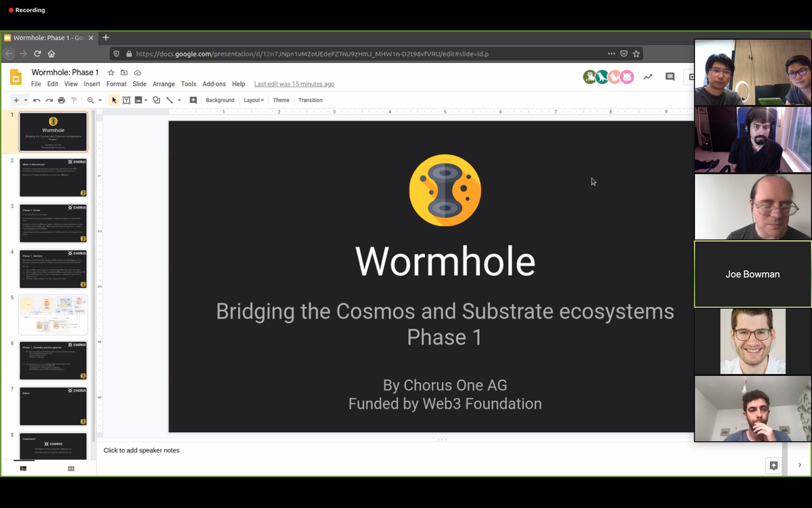Click the teal dinosaur collaborator avatar

point(602,77)
